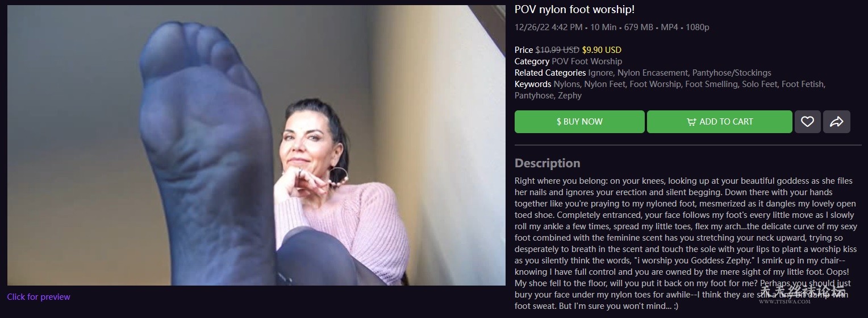The image size is (868, 318).
Task: Click the share arrow icon
Action: click(836, 122)
